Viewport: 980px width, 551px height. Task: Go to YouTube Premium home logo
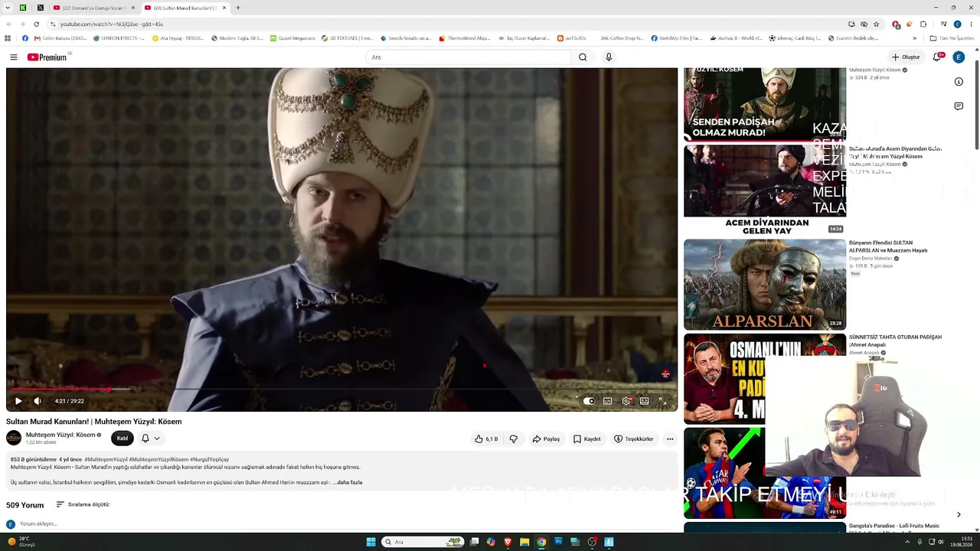point(47,57)
